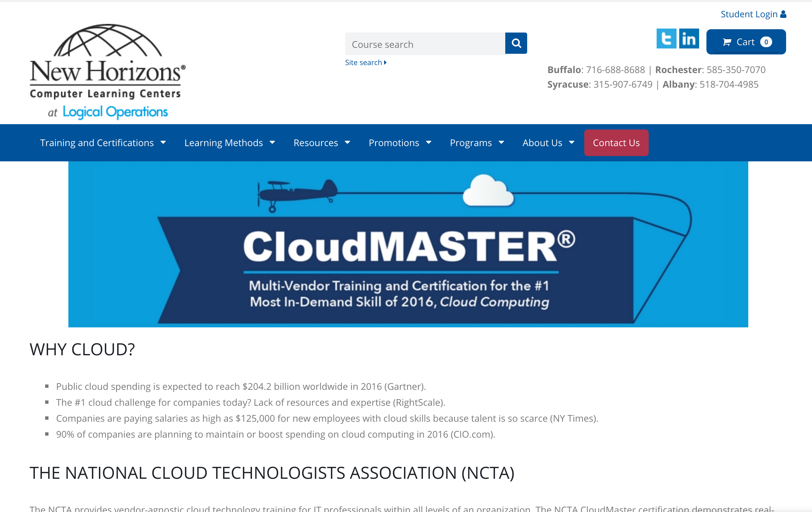Click the RightScale cloud challenge bullet
Screen dimensions: 812x512
[251, 402]
